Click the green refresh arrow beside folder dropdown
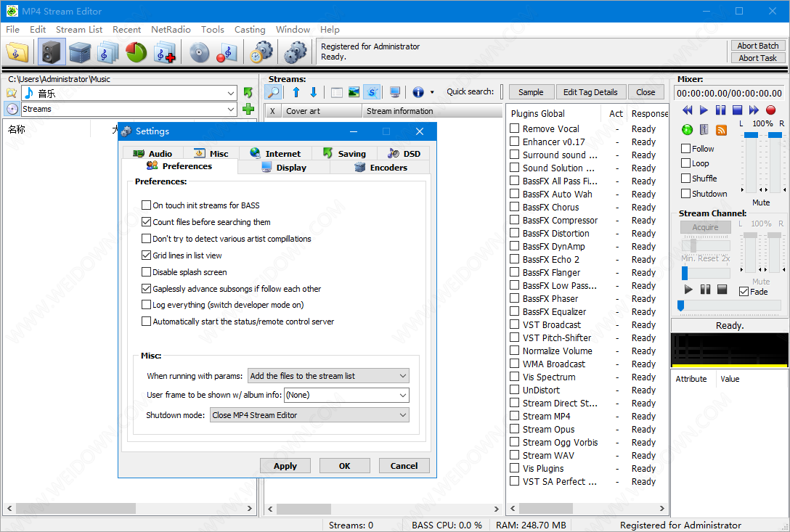Viewport: 790px width, 532px height. (x=248, y=93)
